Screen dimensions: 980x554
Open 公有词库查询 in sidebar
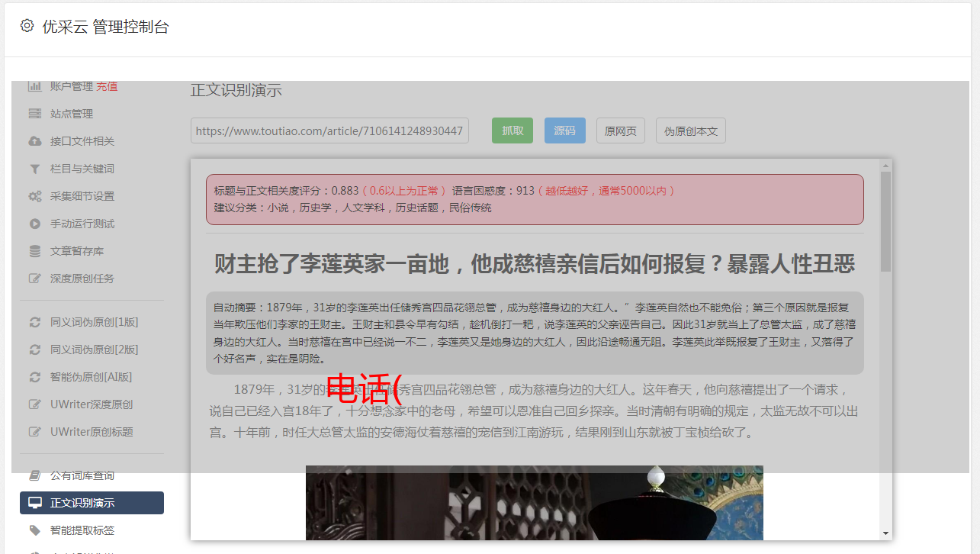(82, 475)
